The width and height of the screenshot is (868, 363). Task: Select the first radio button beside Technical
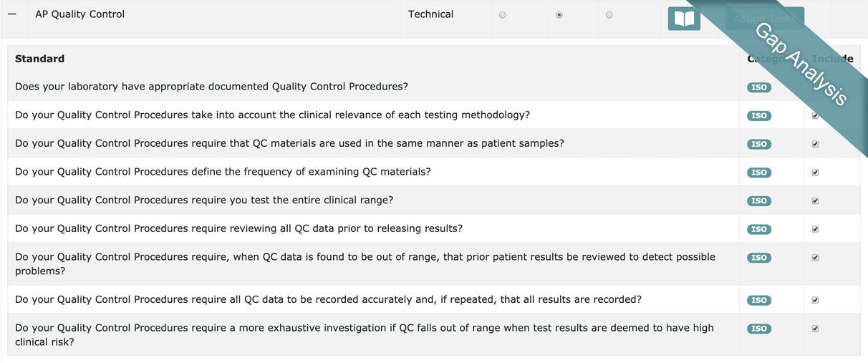click(x=503, y=15)
